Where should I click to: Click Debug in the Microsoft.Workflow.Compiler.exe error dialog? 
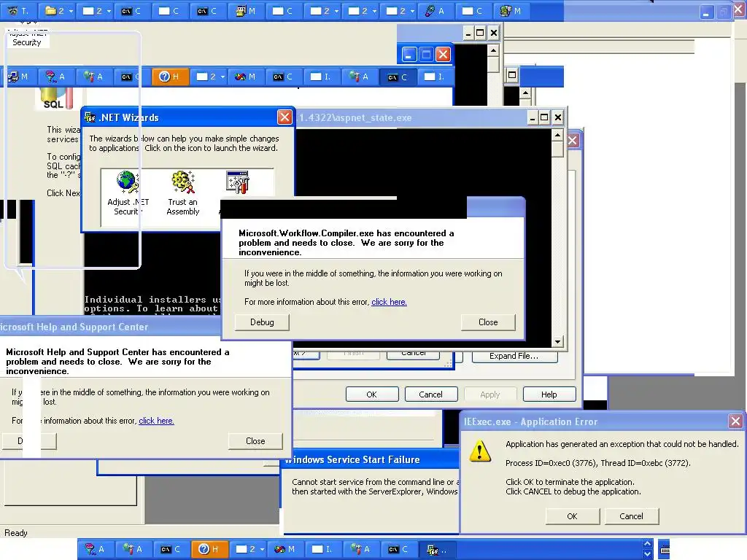[x=262, y=322]
